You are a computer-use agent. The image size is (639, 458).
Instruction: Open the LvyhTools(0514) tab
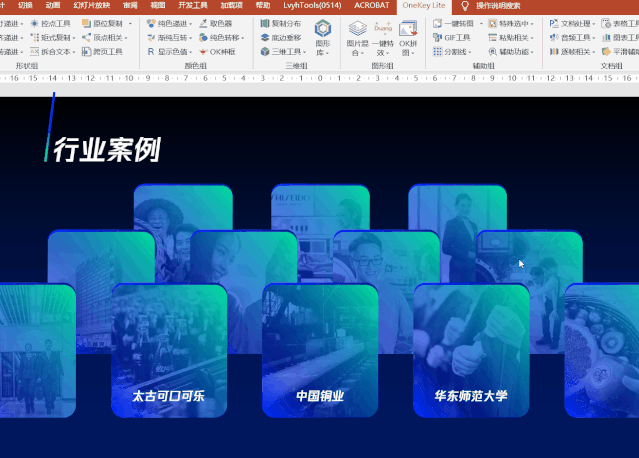(x=312, y=5)
